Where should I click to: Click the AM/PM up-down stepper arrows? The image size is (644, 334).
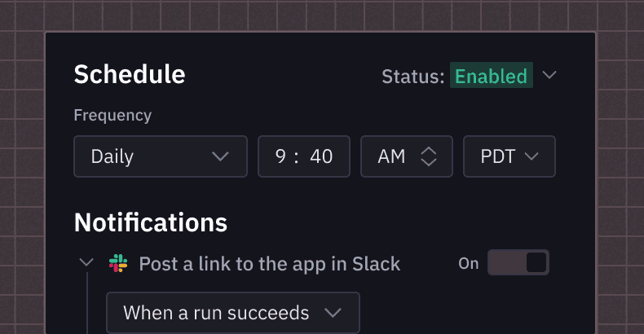(429, 156)
